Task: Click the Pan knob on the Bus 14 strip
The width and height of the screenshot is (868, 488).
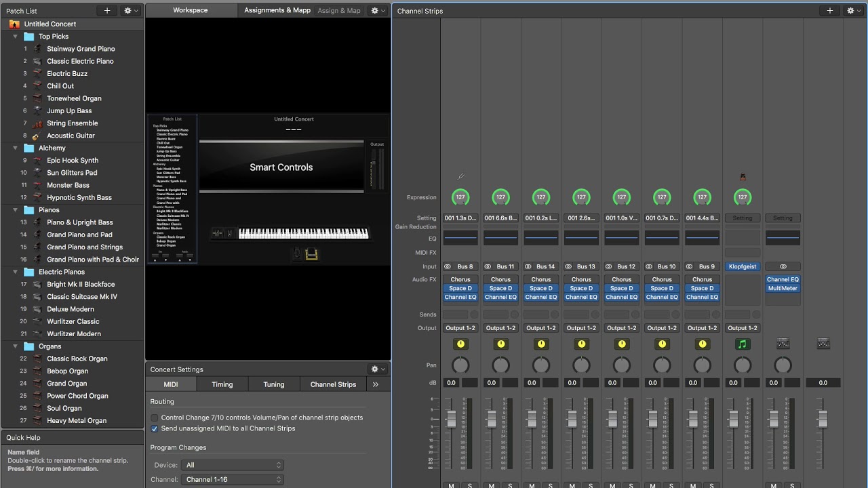Action: [x=541, y=365]
